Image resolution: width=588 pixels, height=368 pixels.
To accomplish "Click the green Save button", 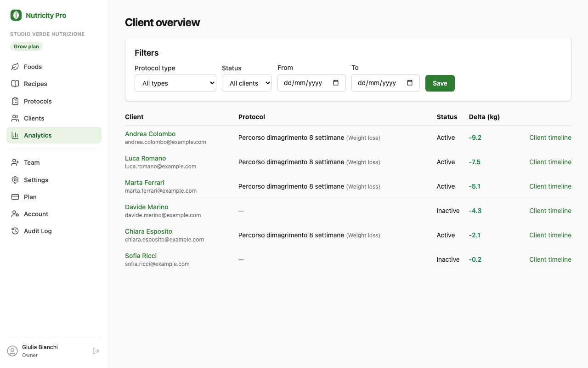I will click(440, 83).
